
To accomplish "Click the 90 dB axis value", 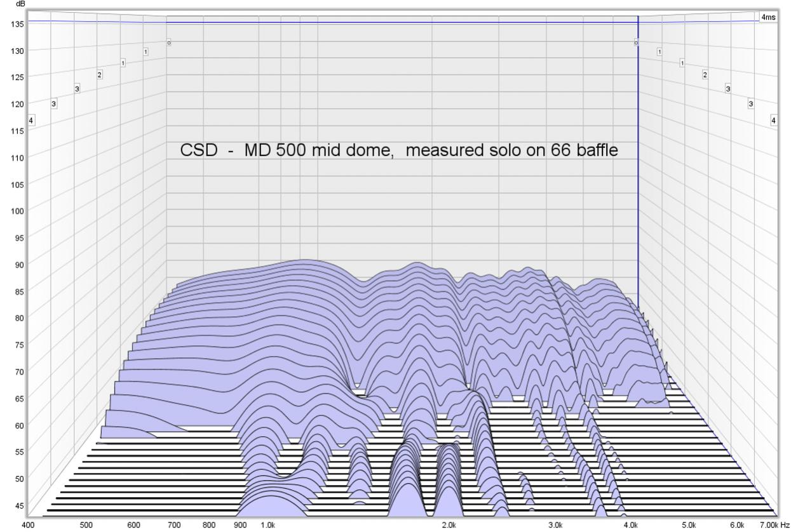I will 20,265.
